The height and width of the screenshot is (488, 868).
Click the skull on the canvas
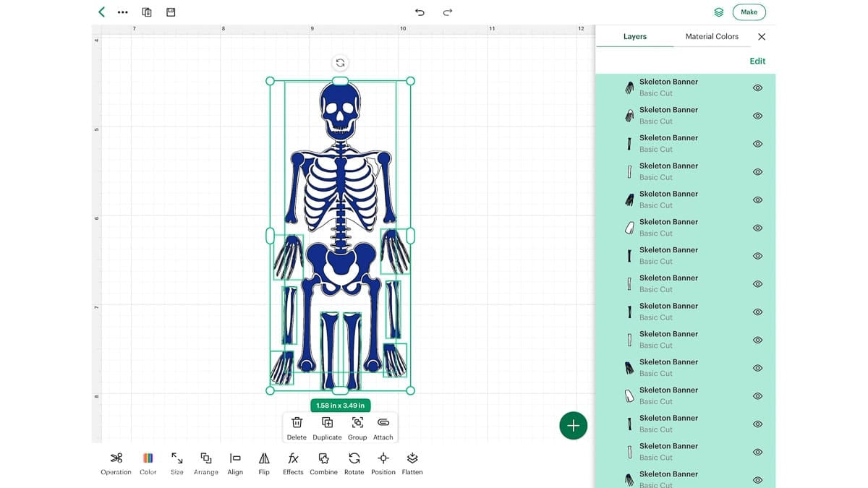point(339,111)
